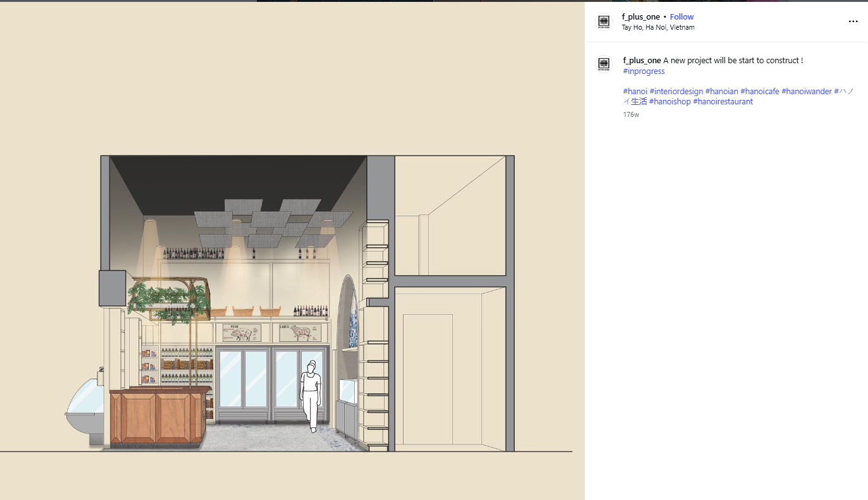Click the profile avatar beside the caption
868x500 pixels.
coord(604,64)
